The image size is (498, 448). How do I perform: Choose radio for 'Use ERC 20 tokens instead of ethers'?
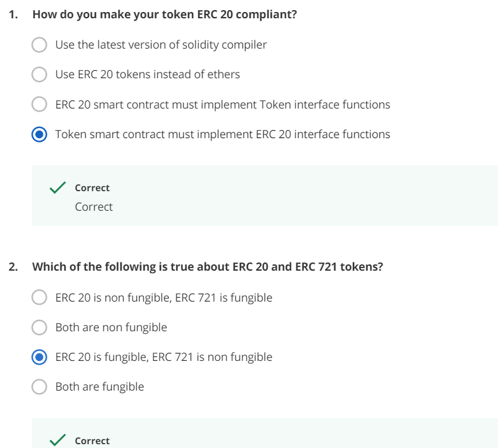coord(39,74)
